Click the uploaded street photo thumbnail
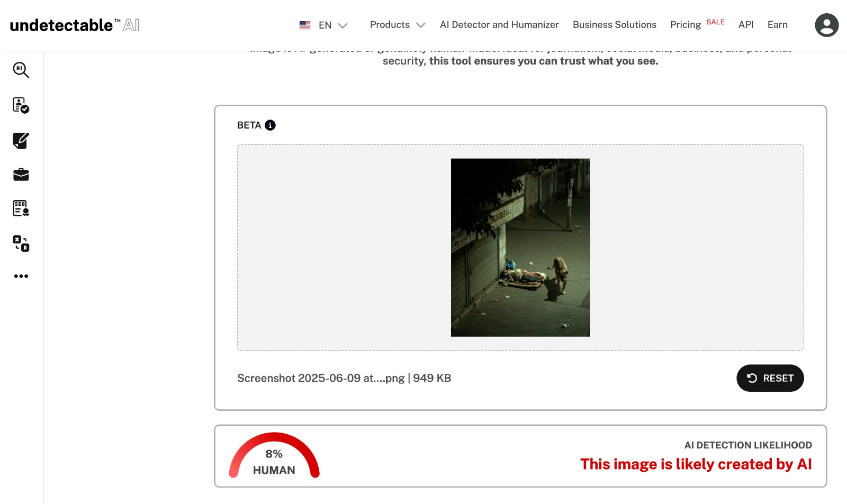This screenshot has height=504, width=847. [520, 248]
